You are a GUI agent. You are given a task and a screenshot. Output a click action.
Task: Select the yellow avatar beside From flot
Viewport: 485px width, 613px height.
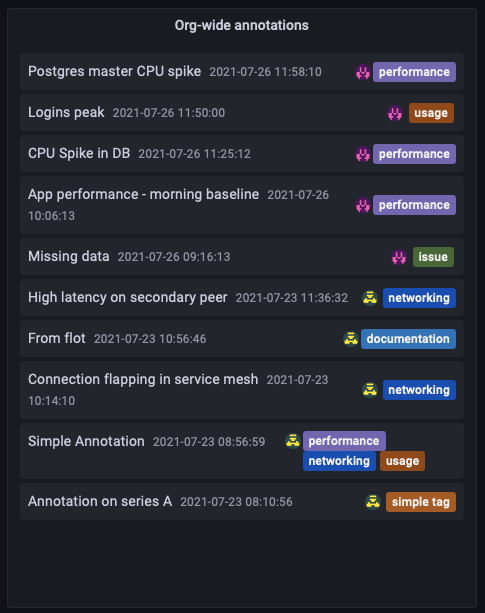351,339
